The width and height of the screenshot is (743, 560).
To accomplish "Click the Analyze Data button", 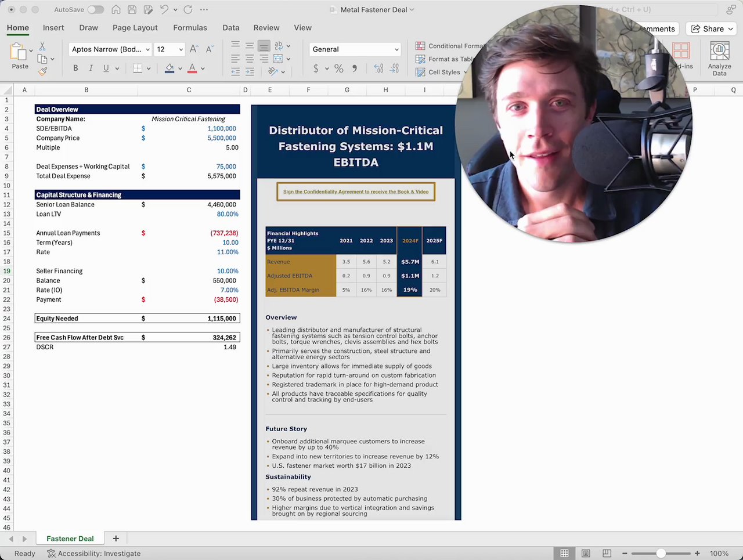I will pos(720,58).
